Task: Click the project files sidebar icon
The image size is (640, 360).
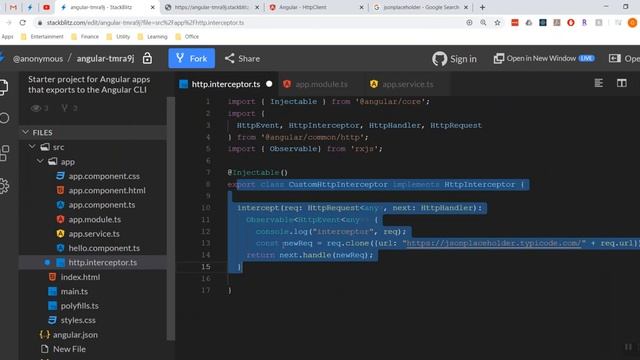Action: pyautogui.click(x=4, y=87)
